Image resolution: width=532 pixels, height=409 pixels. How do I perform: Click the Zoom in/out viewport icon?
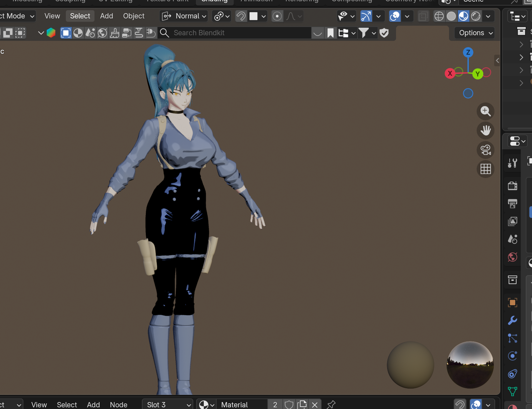click(486, 111)
